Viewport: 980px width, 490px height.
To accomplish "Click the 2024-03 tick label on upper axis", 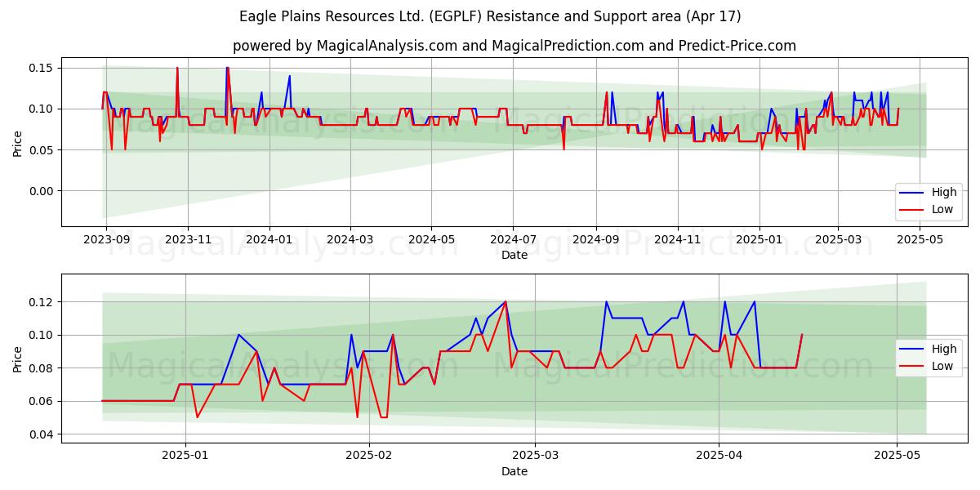I will point(350,240).
